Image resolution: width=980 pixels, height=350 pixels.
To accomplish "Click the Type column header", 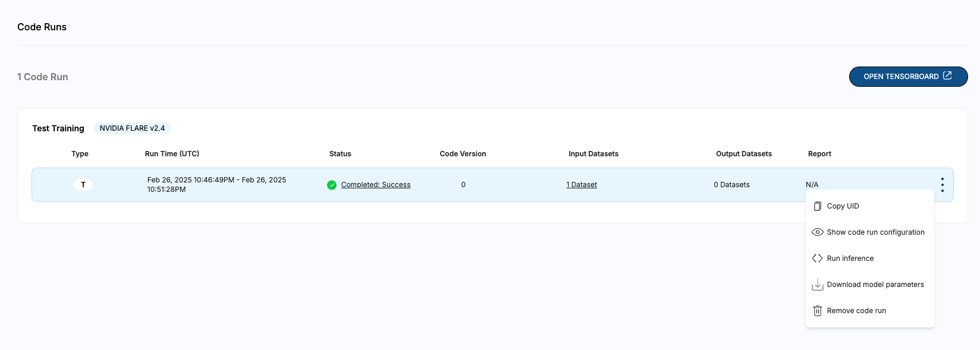I will click(80, 154).
